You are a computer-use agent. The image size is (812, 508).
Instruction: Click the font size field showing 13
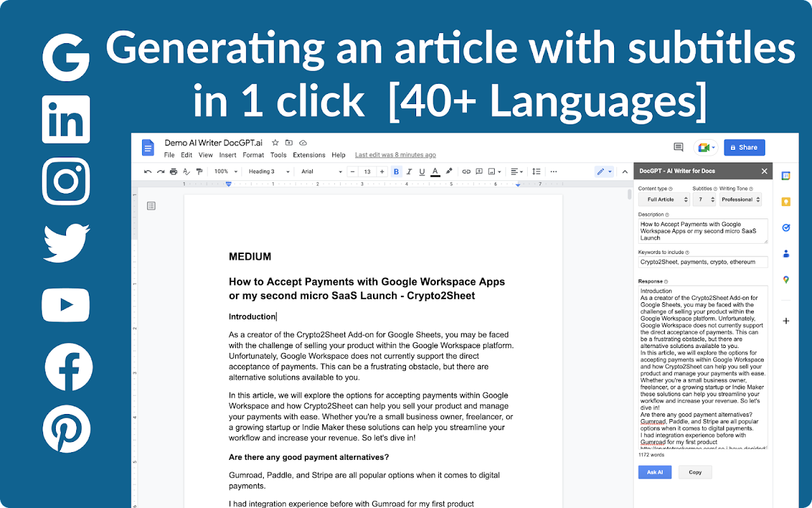point(367,171)
